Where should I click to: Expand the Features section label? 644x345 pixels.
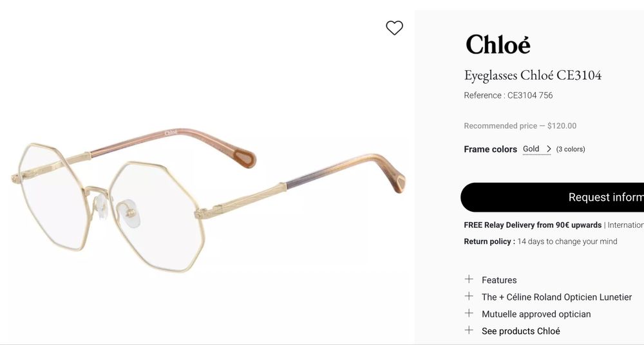tap(499, 280)
